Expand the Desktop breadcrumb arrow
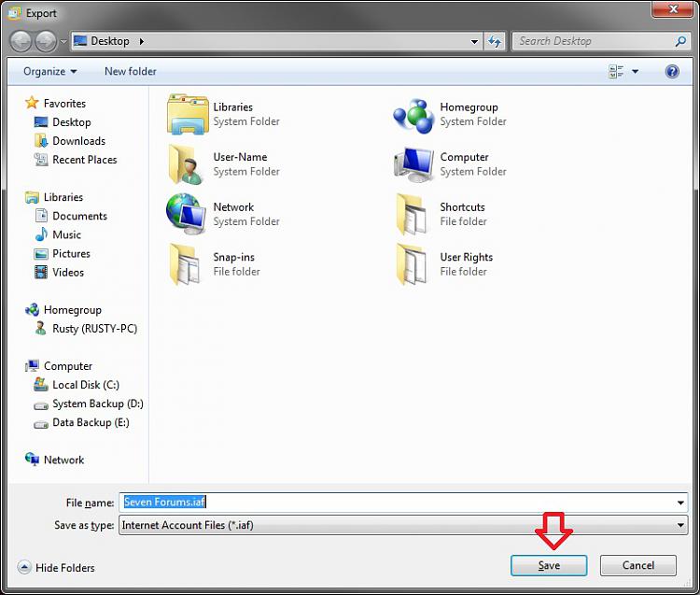 pos(142,41)
